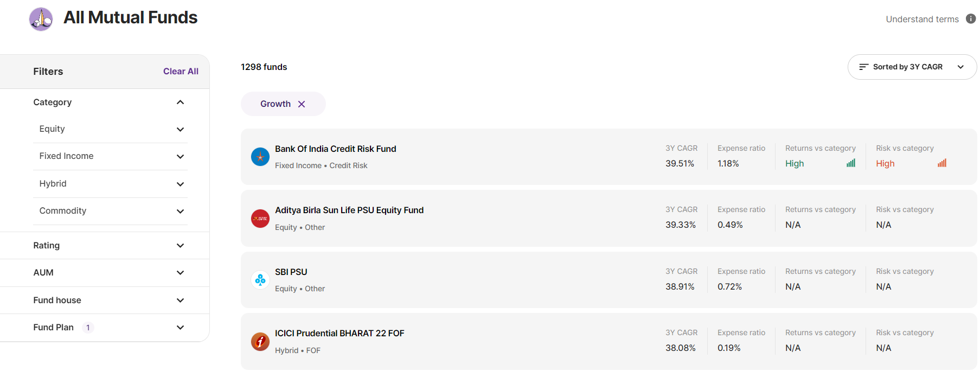Click the Aditya Birla Sun Life logo
The image size is (980, 371).
(x=260, y=219)
